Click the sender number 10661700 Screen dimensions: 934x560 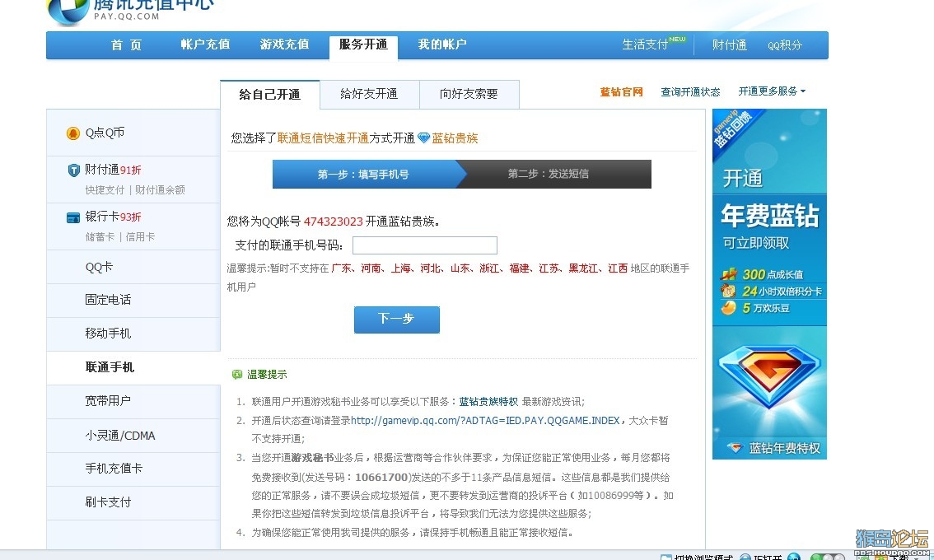[381, 477]
